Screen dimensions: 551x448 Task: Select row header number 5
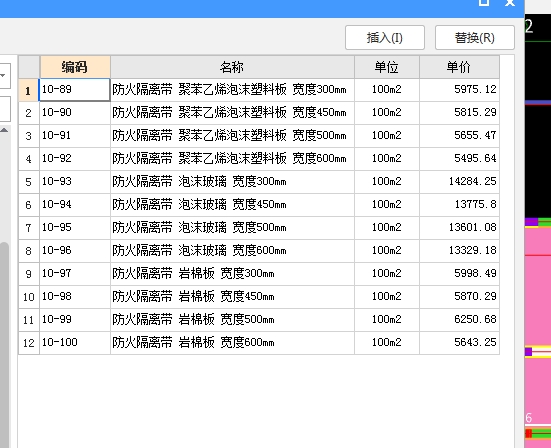(x=29, y=182)
